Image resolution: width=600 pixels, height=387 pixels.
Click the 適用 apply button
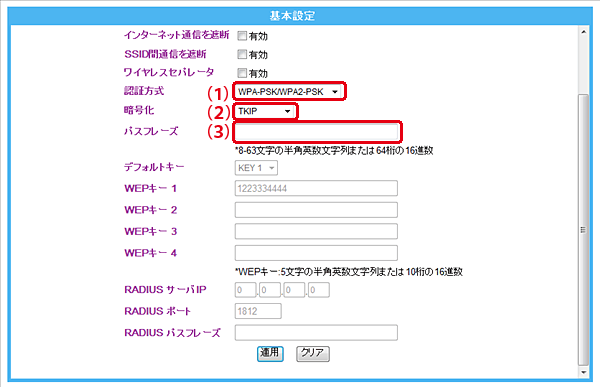[x=270, y=353]
